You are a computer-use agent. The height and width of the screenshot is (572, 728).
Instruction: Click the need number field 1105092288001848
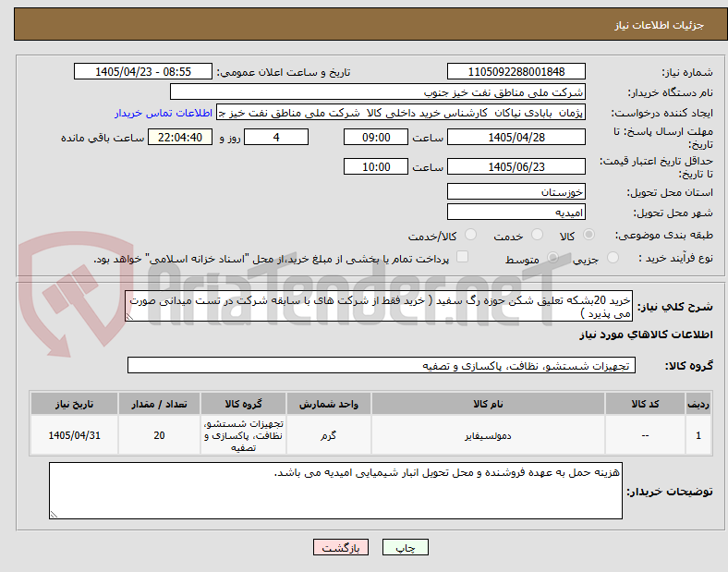click(x=516, y=71)
